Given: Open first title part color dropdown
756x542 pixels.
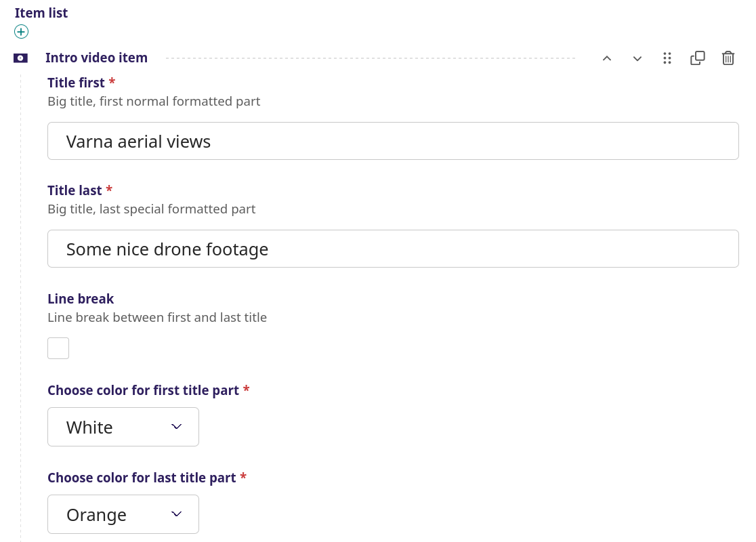Looking at the screenshot, I should coord(123,427).
